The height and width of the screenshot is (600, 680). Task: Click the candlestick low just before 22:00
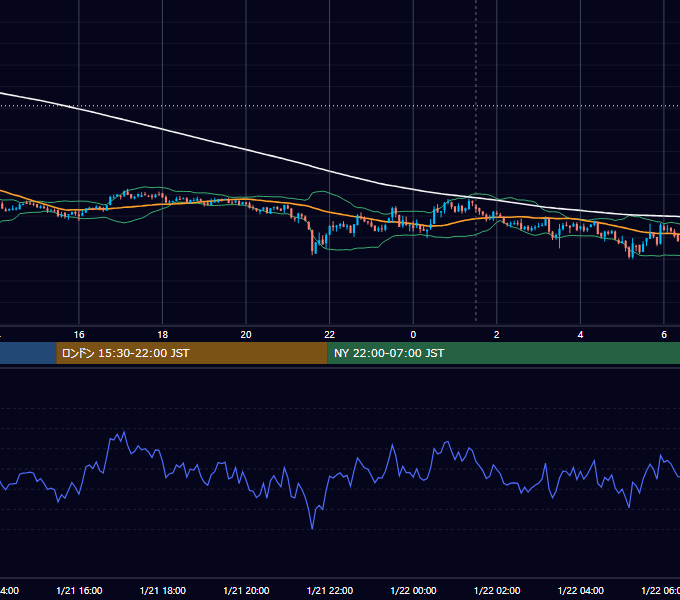tap(313, 251)
